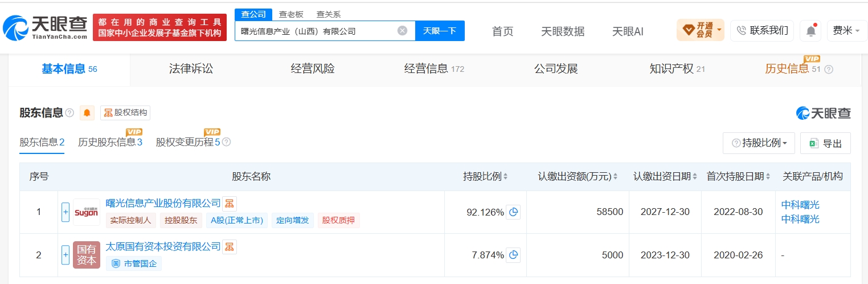The width and height of the screenshot is (868, 284).
Task: Click the 天眼一下 search button
Action: point(440,31)
